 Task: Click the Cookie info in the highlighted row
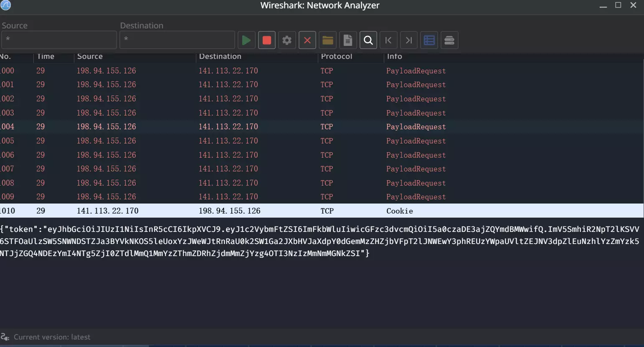(400, 211)
